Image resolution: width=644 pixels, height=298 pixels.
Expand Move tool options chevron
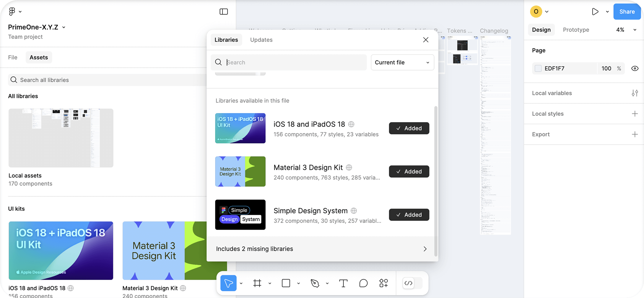[x=241, y=284]
